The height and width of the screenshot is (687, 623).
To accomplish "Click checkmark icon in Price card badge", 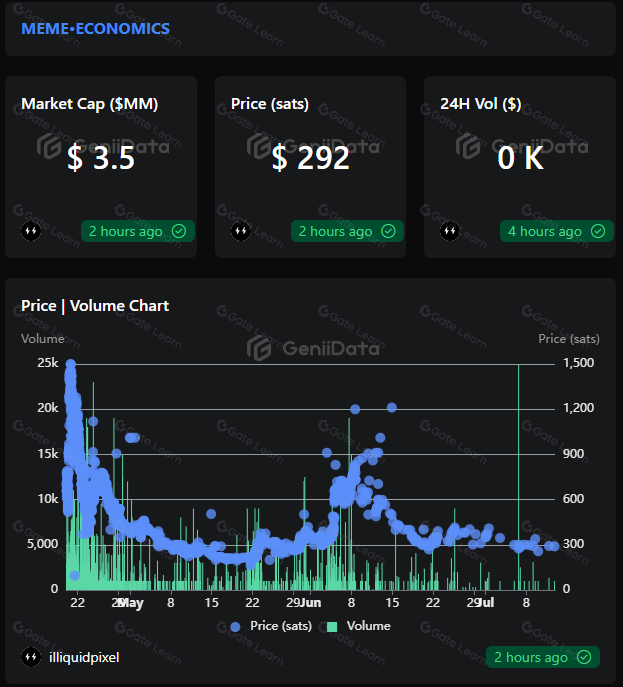I will (388, 231).
